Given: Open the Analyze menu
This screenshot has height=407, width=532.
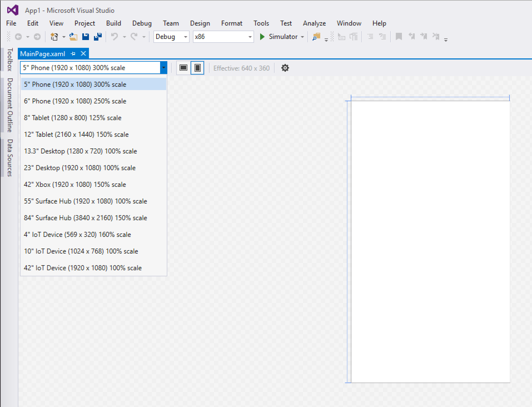Looking at the screenshot, I should [314, 23].
